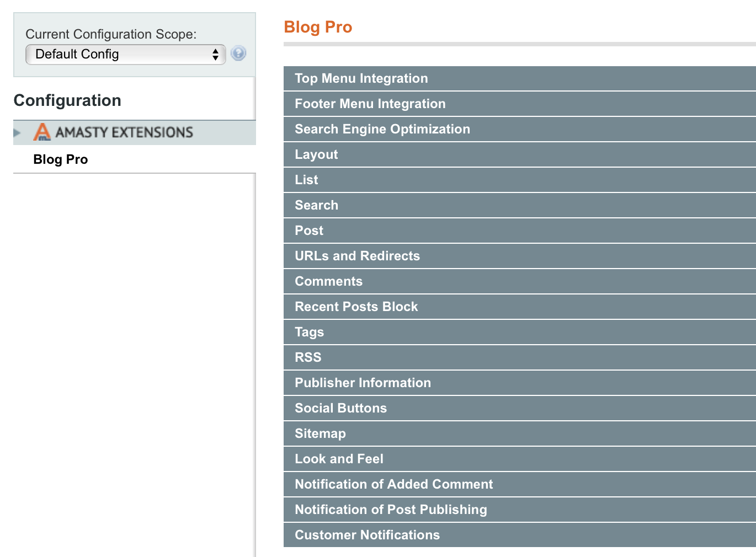The width and height of the screenshot is (756, 557).
Task: Expand the Comments settings section
Action: (x=328, y=281)
